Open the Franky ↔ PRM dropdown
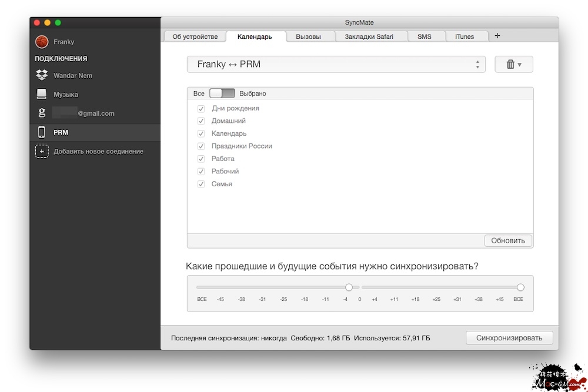Viewport: 588px width, 392px height. point(336,65)
